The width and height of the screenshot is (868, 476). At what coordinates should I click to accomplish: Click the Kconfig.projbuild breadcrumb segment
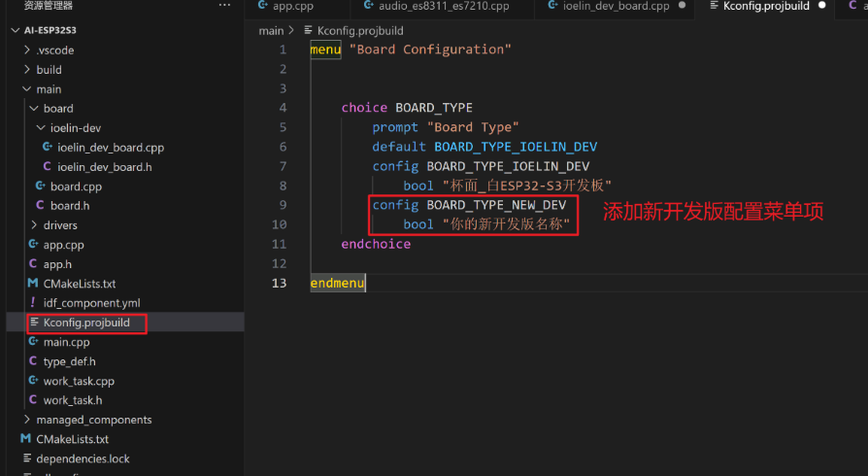tap(360, 31)
